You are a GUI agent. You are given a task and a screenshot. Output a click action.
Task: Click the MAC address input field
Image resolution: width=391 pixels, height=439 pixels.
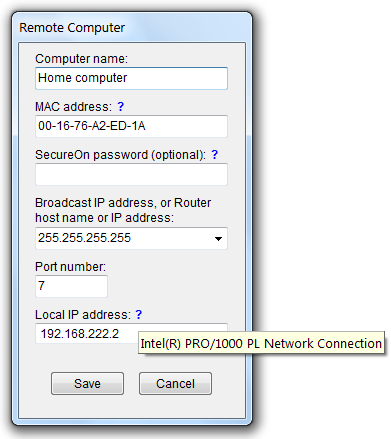coord(131,126)
